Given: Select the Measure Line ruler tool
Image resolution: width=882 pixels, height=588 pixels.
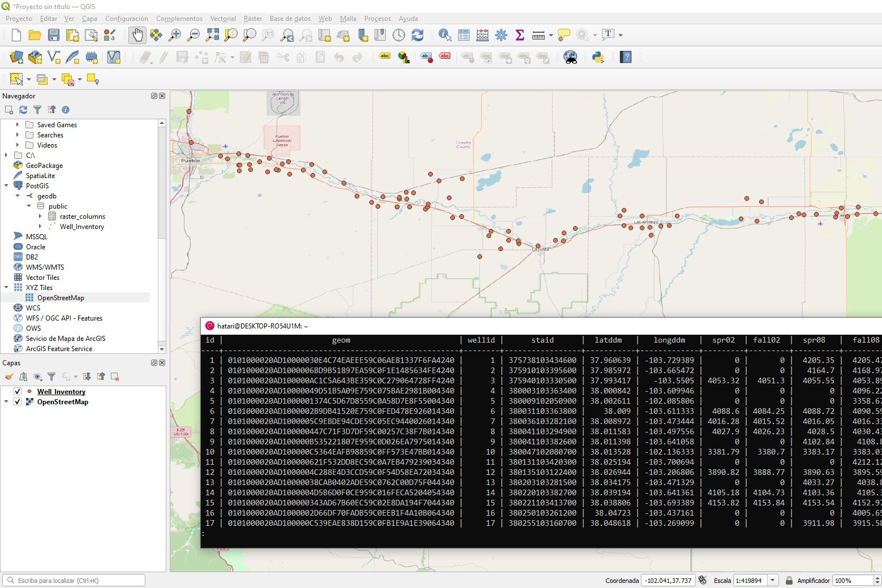Looking at the screenshot, I should coord(539,35).
